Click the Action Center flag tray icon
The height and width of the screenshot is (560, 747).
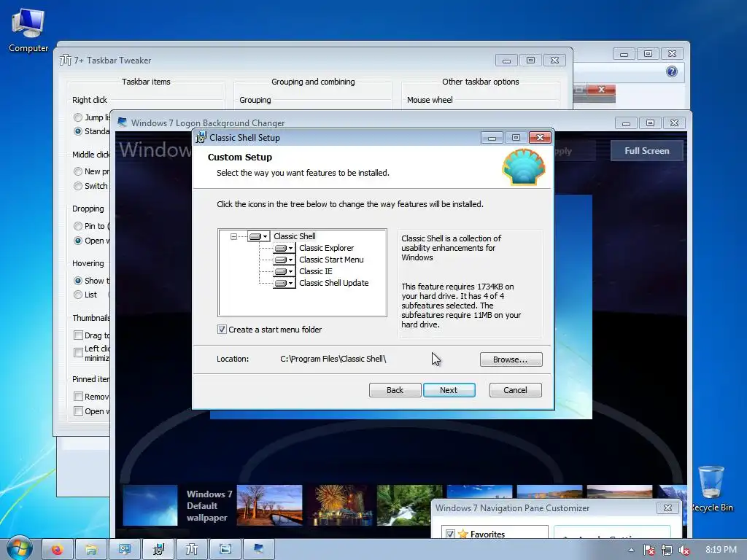coord(649,550)
